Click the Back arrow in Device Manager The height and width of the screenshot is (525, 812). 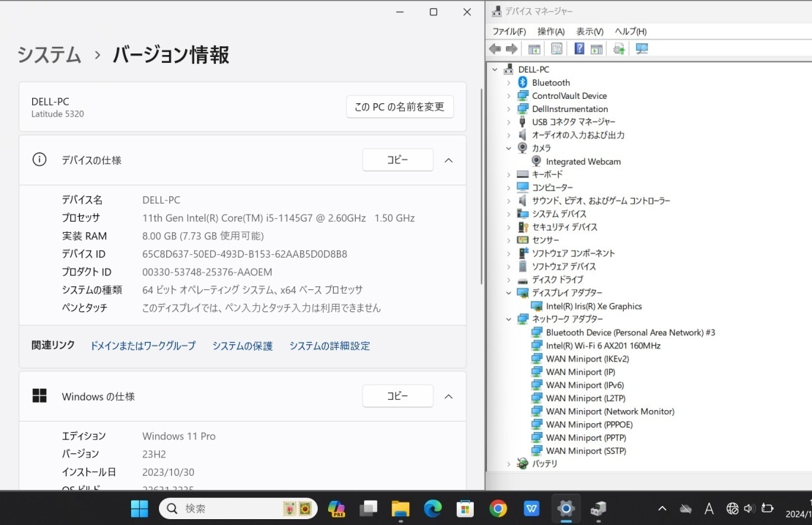pos(495,48)
